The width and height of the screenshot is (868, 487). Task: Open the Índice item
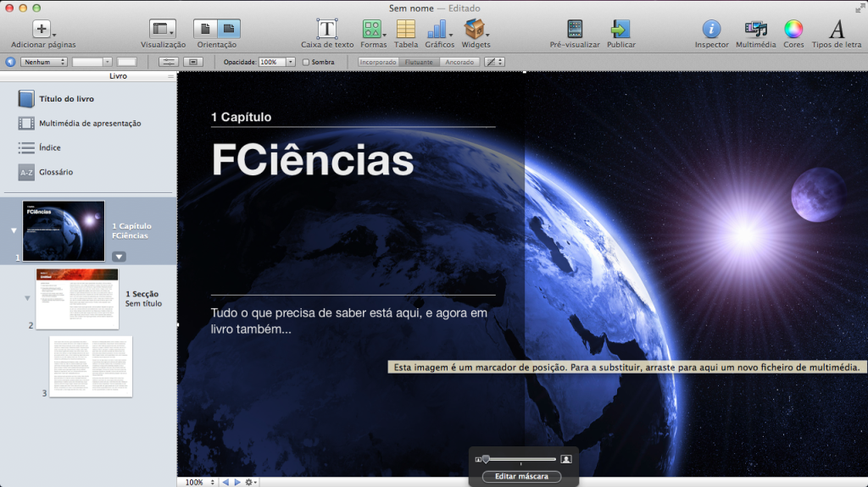pyautogui.click(x=39, y=147)
